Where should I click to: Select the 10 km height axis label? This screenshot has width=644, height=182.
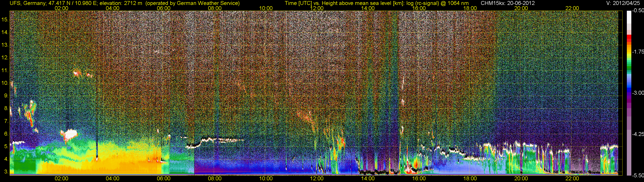point(5,83)
